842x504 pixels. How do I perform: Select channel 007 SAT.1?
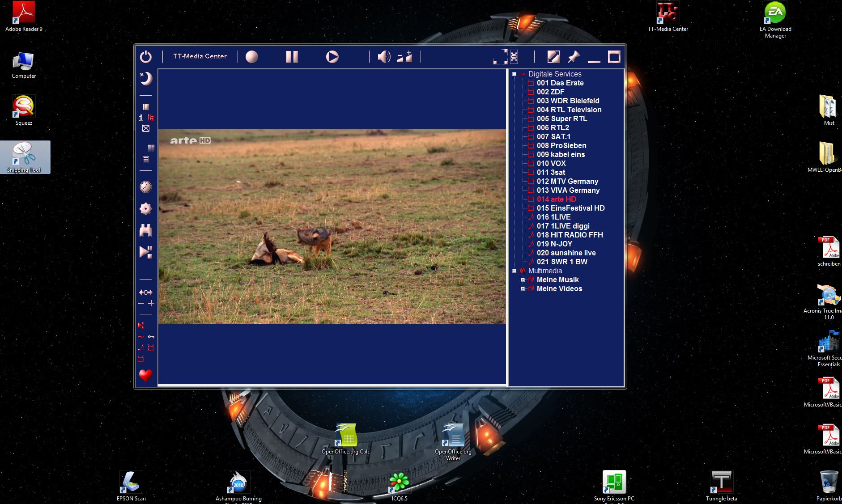click(x=554, y=137)
